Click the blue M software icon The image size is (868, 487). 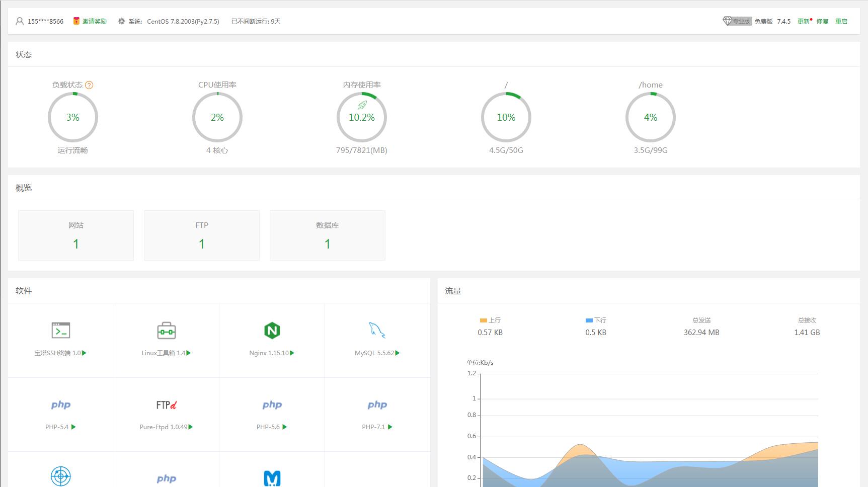tap(272, 478)
